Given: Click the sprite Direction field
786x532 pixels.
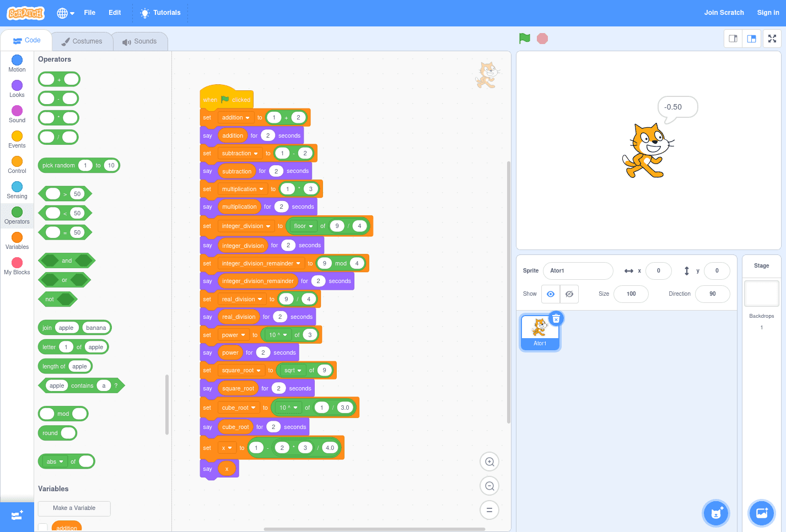Looking at the screenshot, I should click(x=713, y=294).
